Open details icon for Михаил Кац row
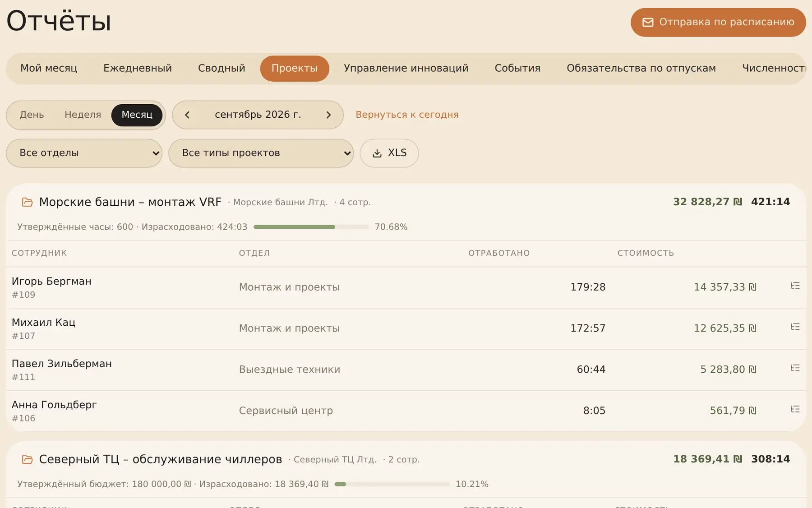Viewport: 812px width, 508px height. [x=795, y=327]
